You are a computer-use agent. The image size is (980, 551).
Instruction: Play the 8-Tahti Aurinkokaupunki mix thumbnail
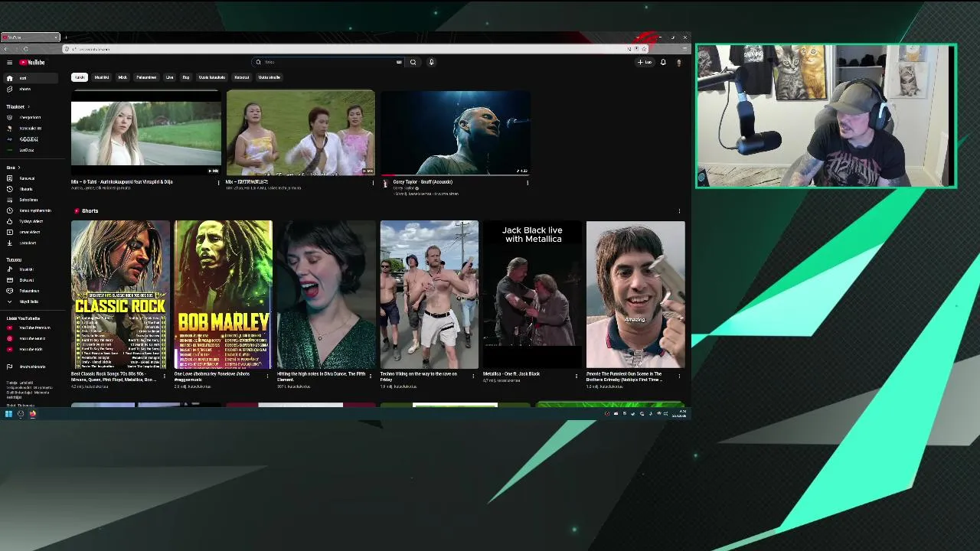click(x=145, y=132)
